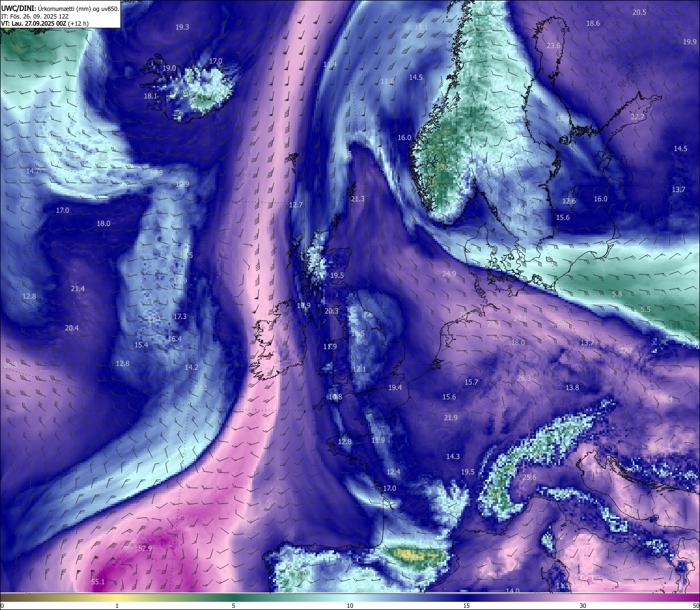The width and height of the screenshot is (700, 610).
Task: Click the 17.3 value label
Action: coord(180,317)
